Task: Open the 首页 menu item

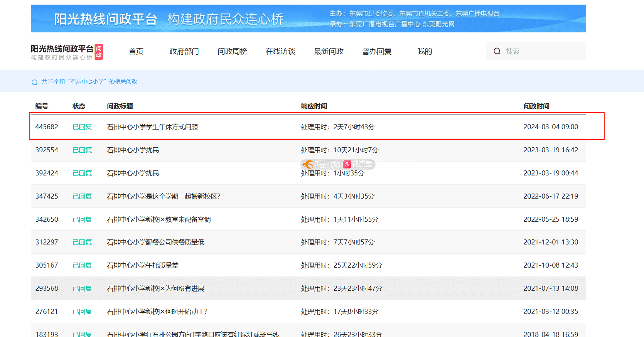Action: coord(136,51)
